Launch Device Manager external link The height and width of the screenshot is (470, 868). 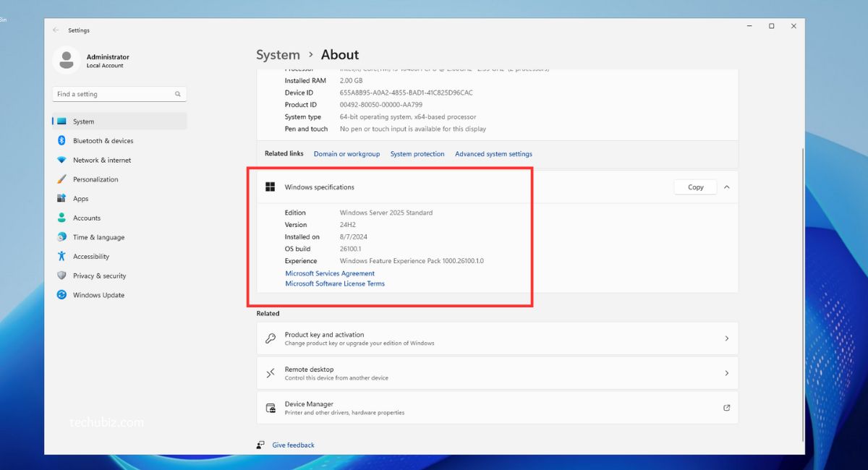click(x=727, y=408)
